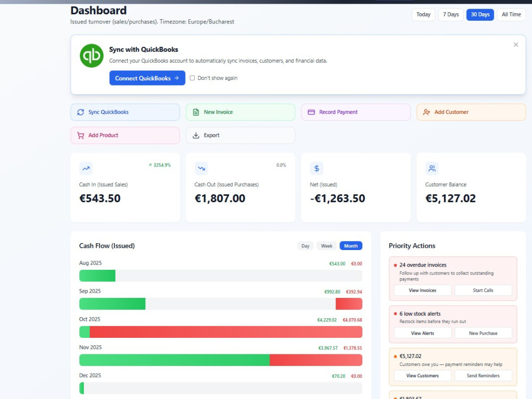The width and height of the screenshot is (532, 399).
Task: Click the -€1,263.50 Net value
Action: pos(338,198)
